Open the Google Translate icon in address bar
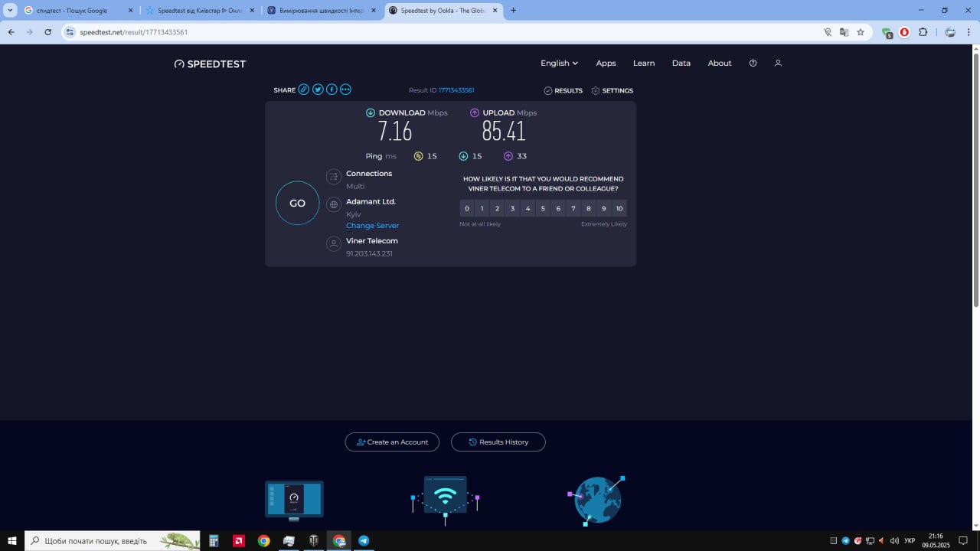 pyautogui.click(x=844, y=32)
